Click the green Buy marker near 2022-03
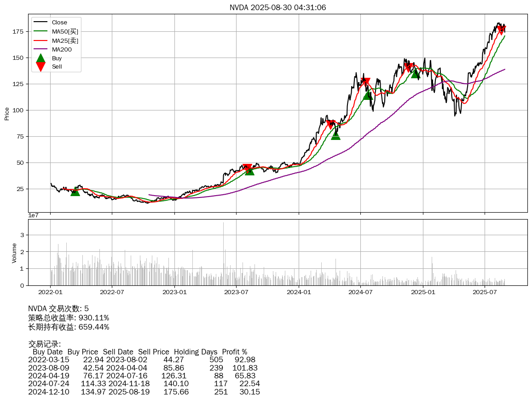Viewport: 532px width, 400px height. pyautogui.click(x=75, y=191)
